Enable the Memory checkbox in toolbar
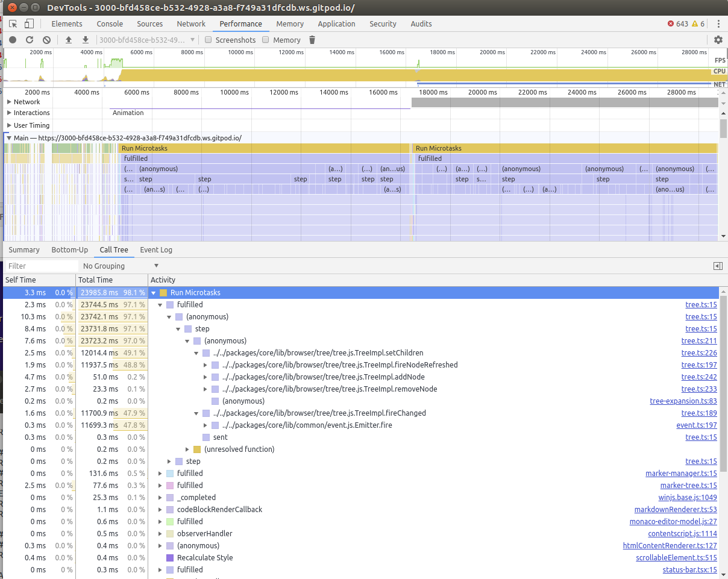Viewport: 728px width, 579px height. click(266, 40)
